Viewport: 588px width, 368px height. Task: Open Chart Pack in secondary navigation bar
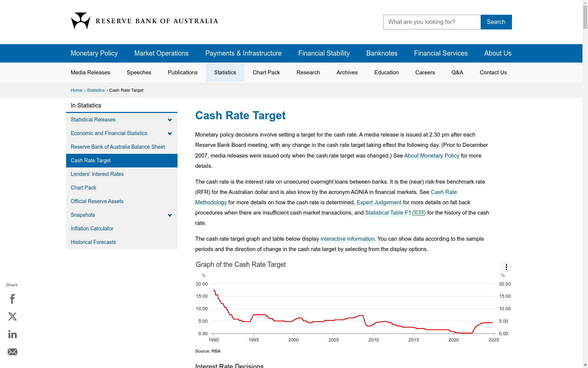pos(266,72)
